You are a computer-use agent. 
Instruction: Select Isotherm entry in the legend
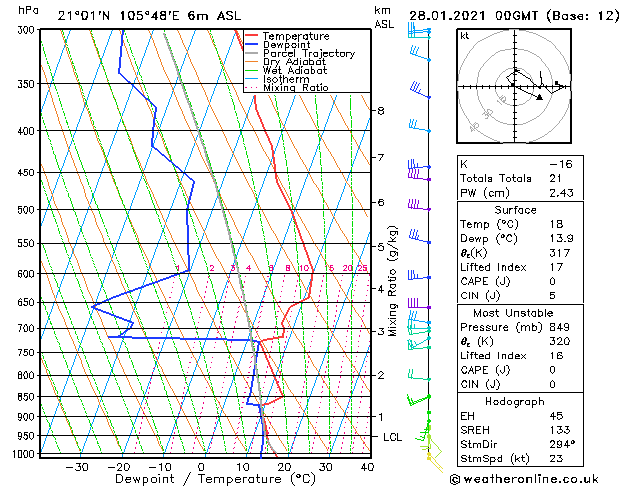(x=286, y=79)
